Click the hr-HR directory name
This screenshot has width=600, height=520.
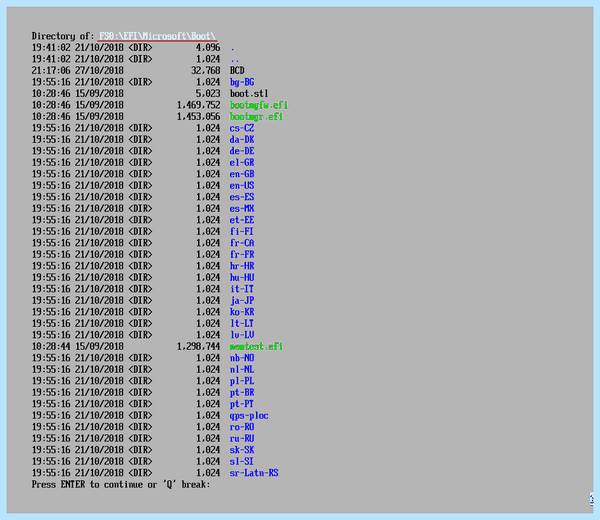click(x=242, y=266)
